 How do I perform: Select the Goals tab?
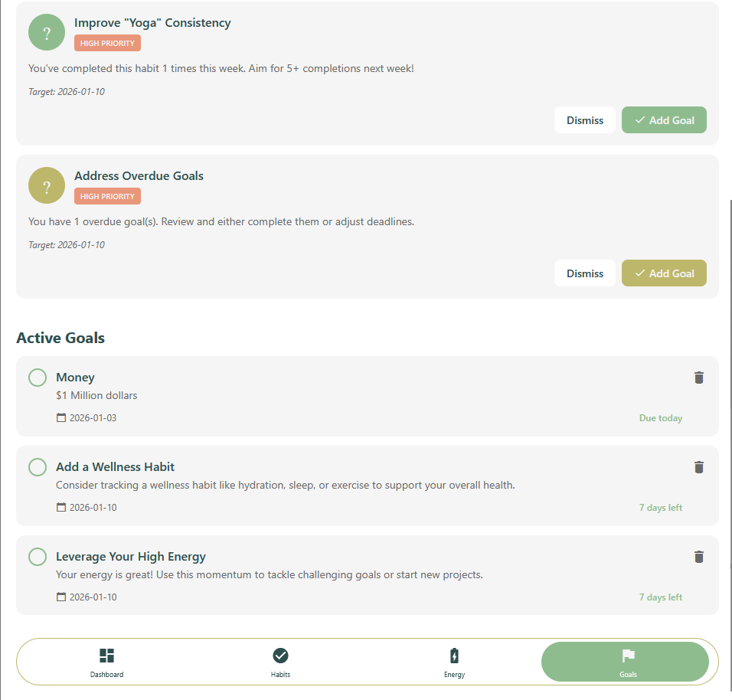point(627,662)
